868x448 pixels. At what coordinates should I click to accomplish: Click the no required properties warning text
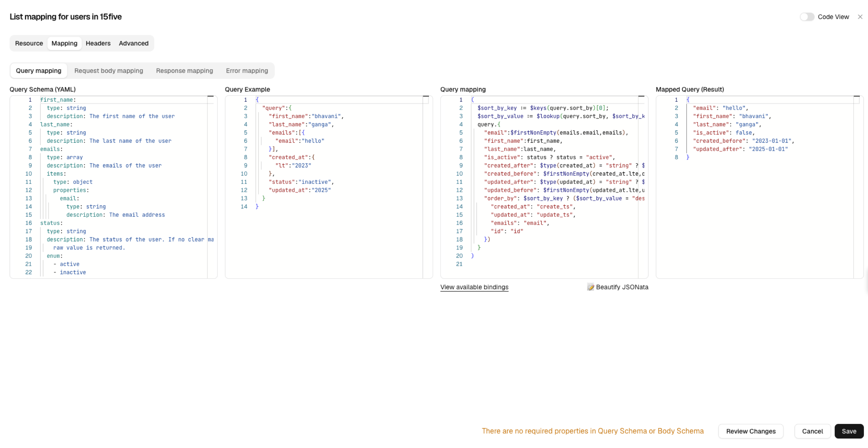(593, 431)
